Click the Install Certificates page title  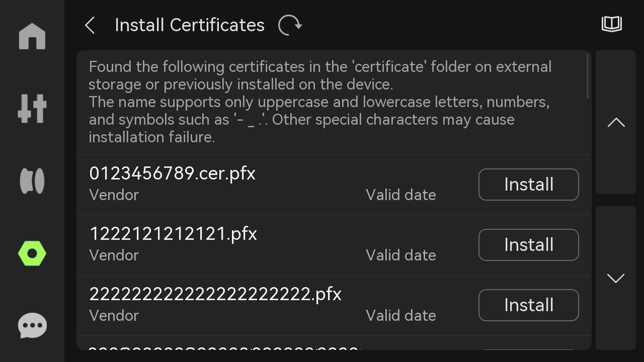[190, 25]
